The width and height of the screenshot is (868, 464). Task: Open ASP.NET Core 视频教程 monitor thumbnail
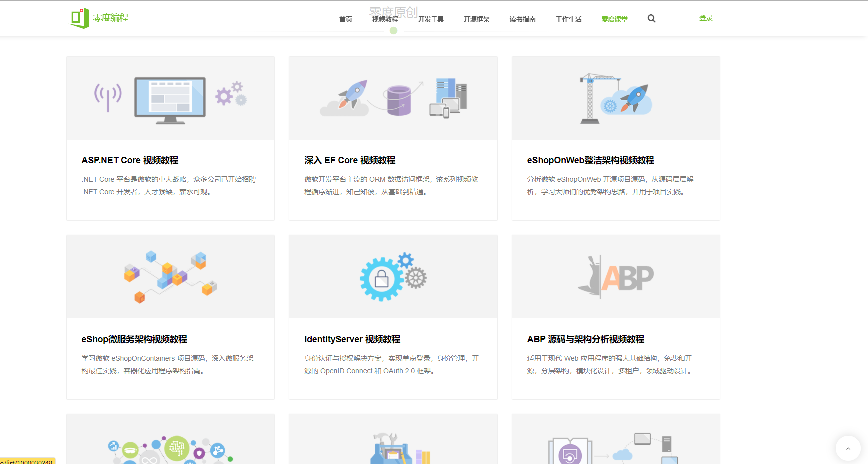171,98
